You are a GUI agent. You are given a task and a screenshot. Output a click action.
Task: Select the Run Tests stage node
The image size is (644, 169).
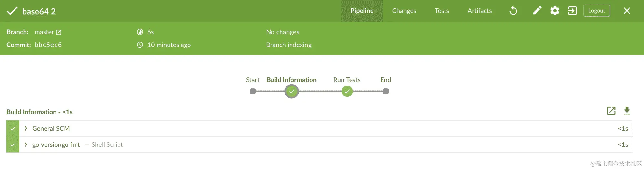(347, 92)
